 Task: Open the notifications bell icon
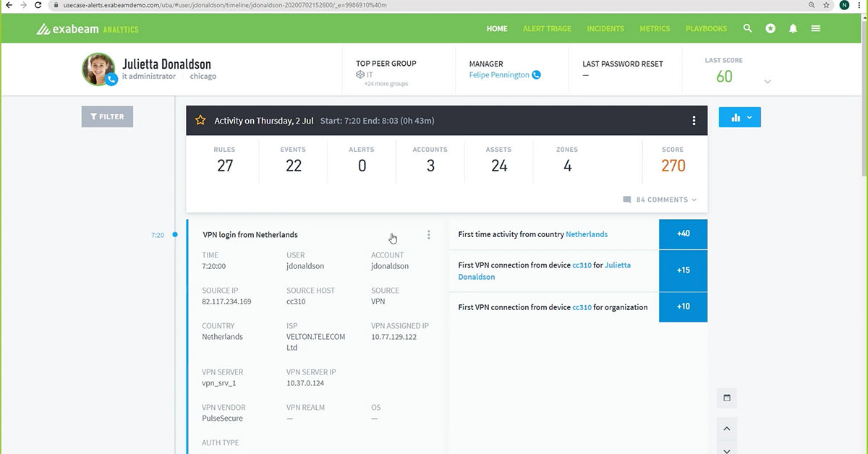point(793,29)
